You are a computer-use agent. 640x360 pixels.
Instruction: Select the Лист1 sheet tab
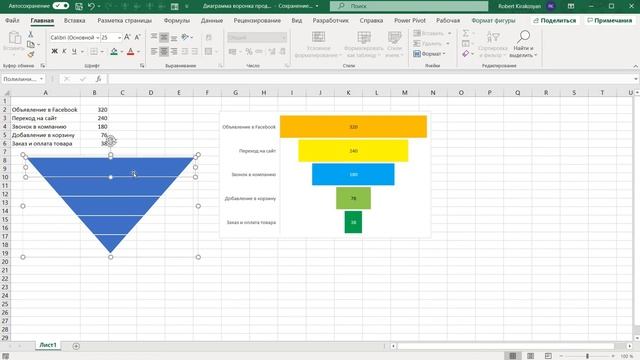pyautogui.click(x=48, y=345)
